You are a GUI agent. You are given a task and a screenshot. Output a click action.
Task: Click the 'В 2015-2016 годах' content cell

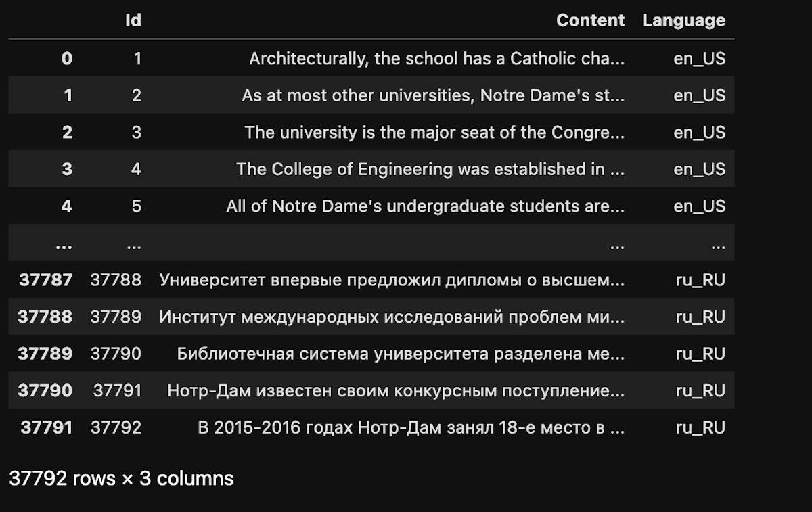click(x=411, y=427)
